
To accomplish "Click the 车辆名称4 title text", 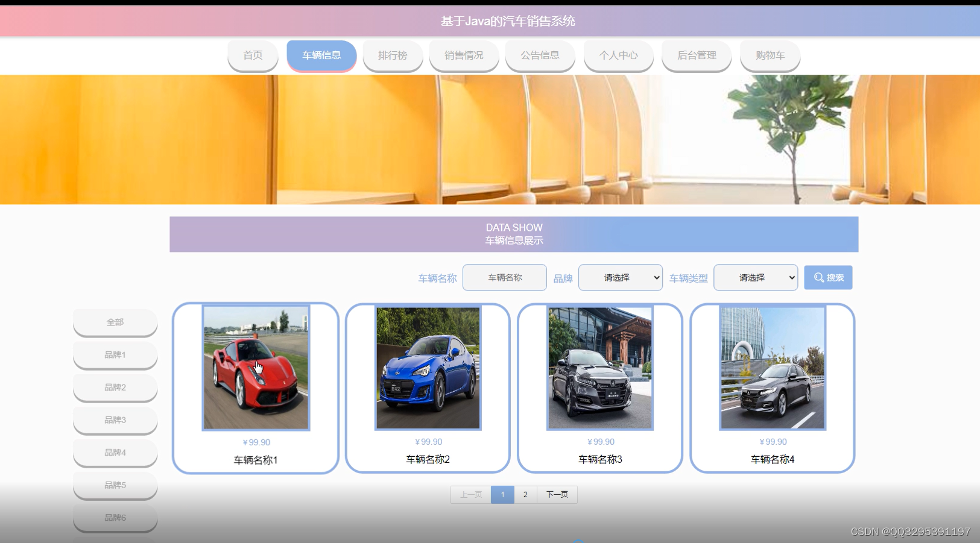I will pyautogui.click(x=773, y=460).
